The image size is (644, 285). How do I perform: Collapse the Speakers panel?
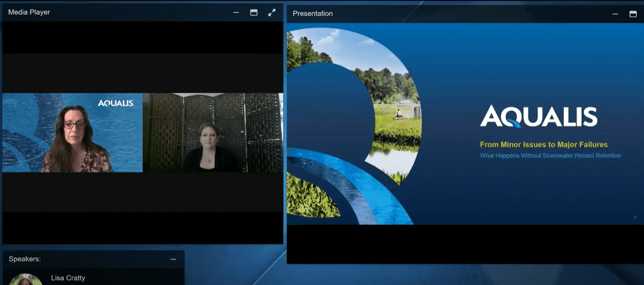click(x=173, y=259)
